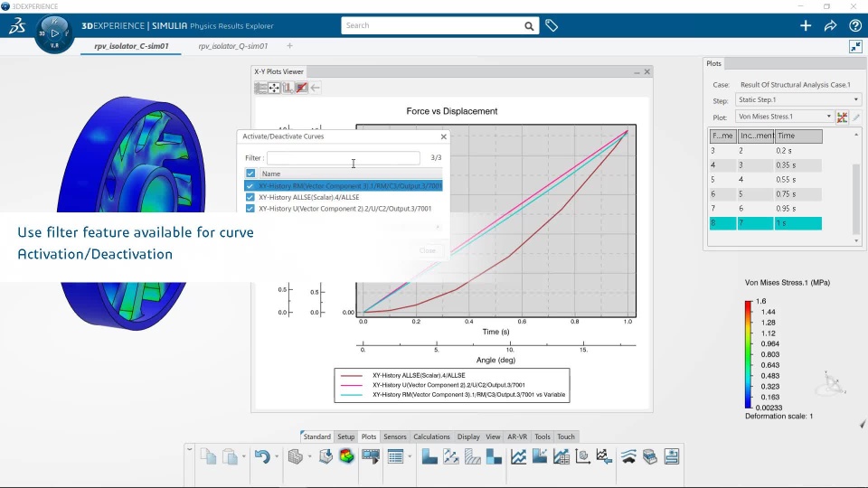The image size is (868, 488).
Task: Click the top Search input box
Action: (432, 25)
